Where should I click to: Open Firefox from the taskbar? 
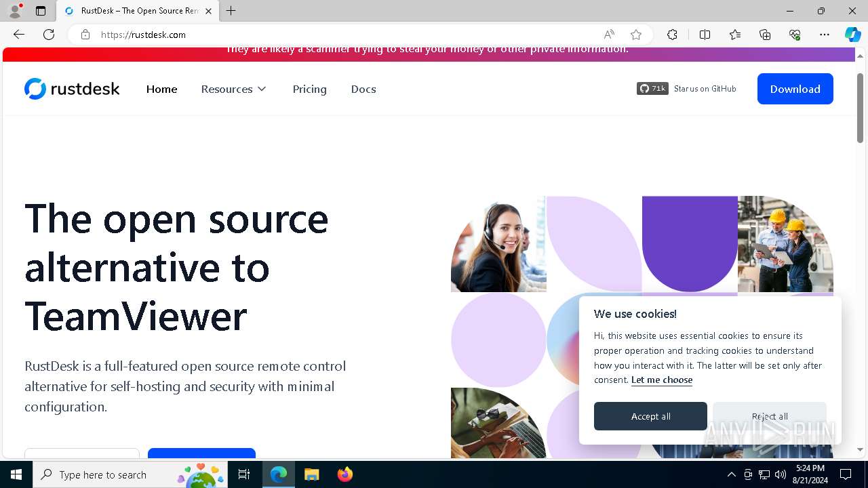(345, 474)
